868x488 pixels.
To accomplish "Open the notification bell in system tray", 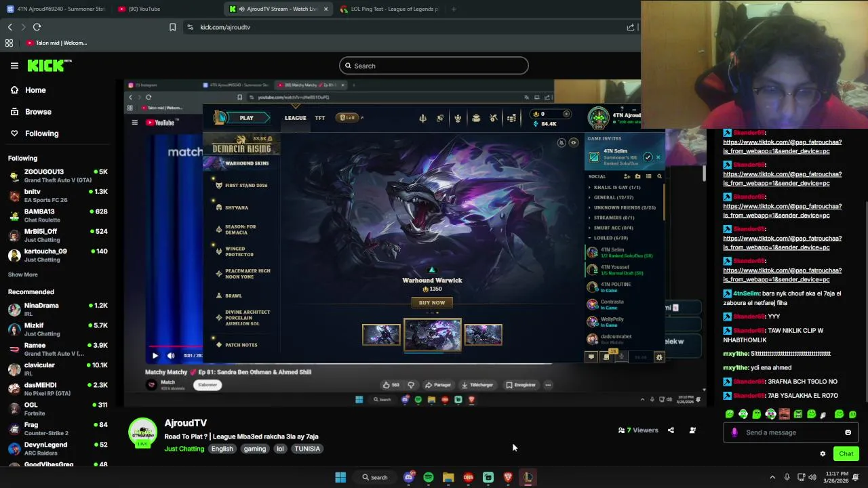I will tap(856, 477).
